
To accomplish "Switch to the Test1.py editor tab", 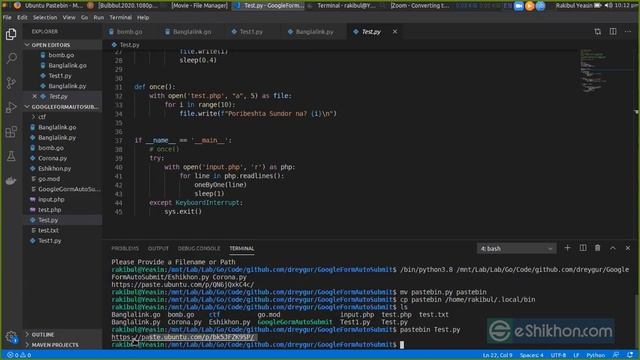I will coord(251,32).
